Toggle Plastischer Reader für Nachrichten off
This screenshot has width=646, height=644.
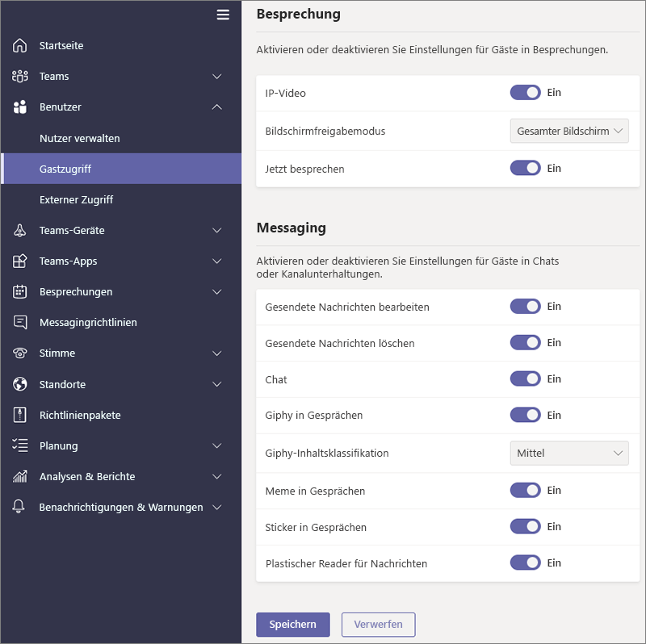(525, 562)
